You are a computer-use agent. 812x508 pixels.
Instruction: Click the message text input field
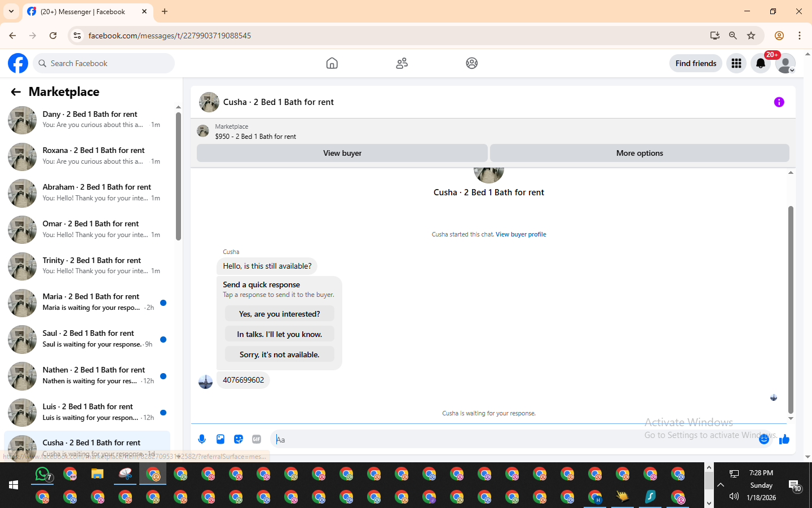click(x=513, y=439)
